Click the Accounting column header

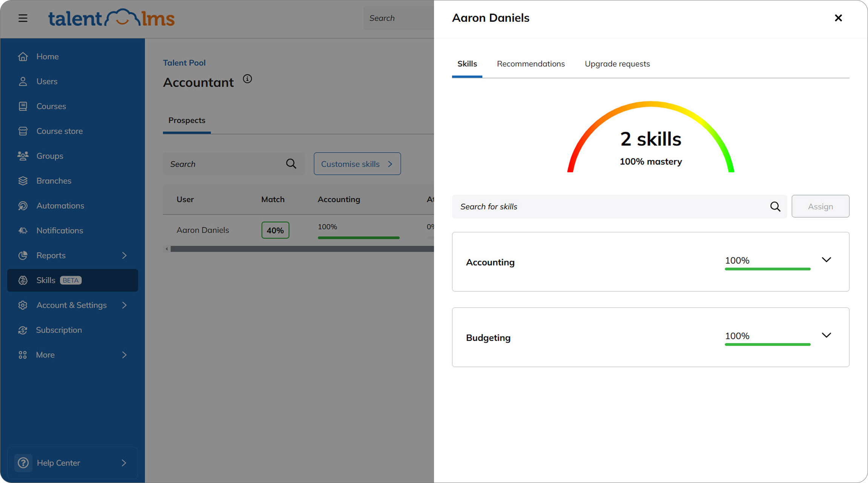339,200
